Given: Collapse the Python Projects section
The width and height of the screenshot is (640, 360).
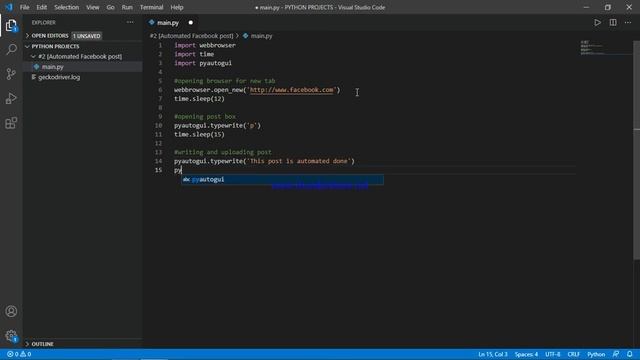Looking at the screenshot, I should (82, 47).
